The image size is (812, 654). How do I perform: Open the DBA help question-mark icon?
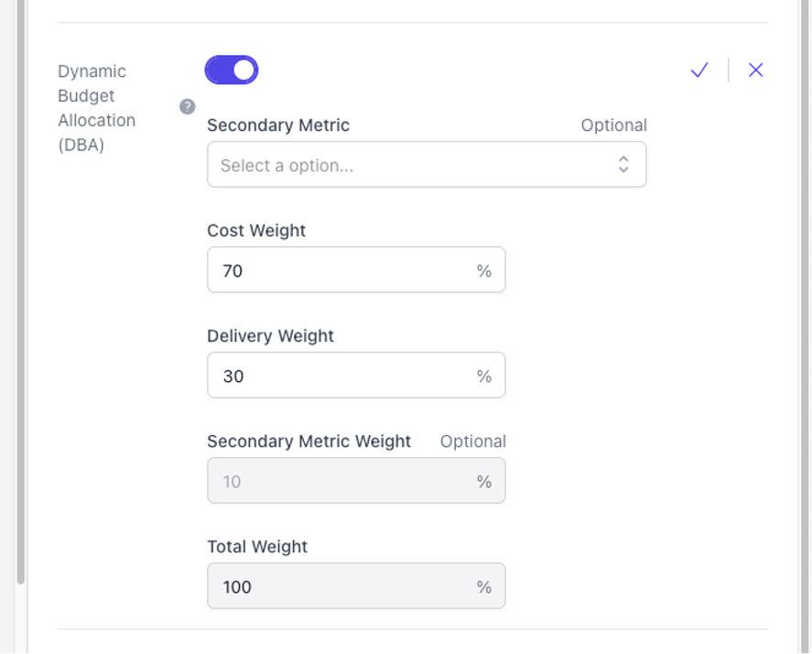(x=188, y=107)
